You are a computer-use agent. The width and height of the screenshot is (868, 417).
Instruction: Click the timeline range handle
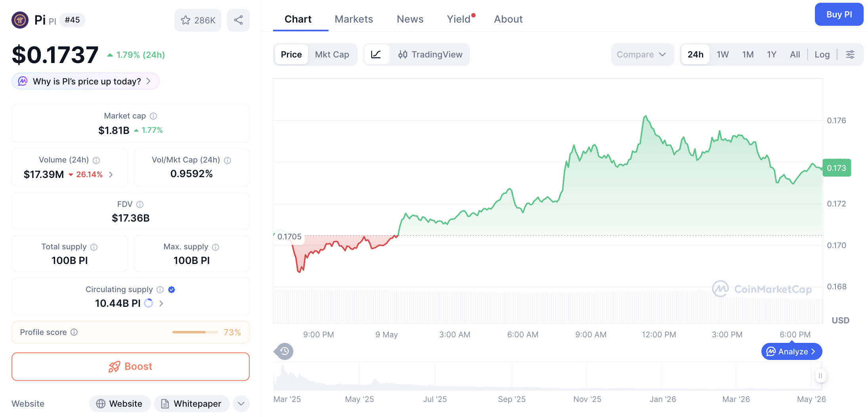click(820, 375)
